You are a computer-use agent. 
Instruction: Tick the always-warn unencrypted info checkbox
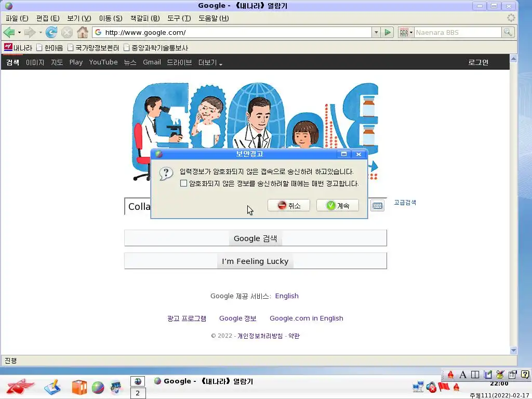point(183,183)
